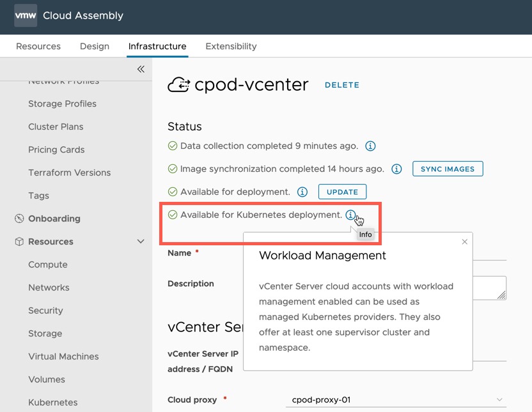This screenshot has width=532, height=412.
Task: Open Tags in sidebar
Action: click(38, 195)
